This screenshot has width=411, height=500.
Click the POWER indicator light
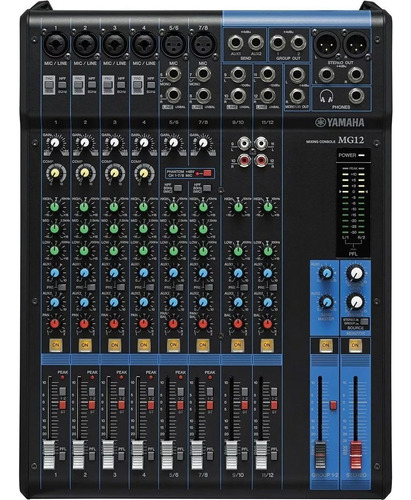tap(361, 155)
